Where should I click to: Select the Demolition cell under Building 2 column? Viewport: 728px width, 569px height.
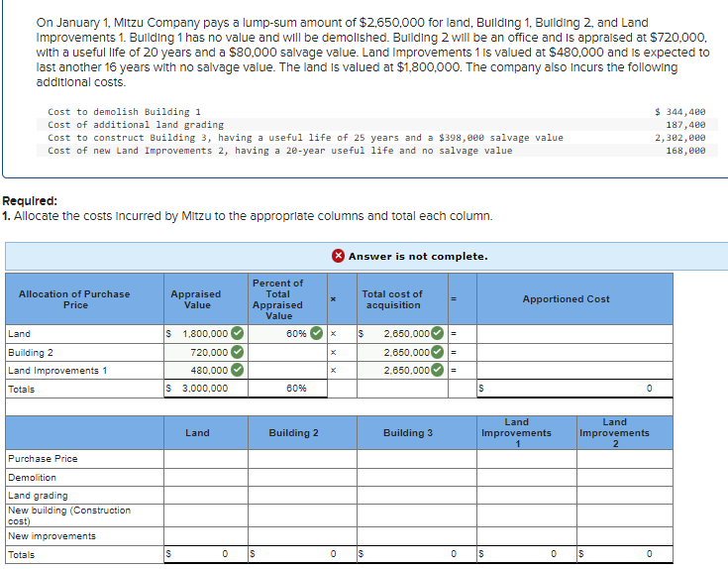[302, 478]
